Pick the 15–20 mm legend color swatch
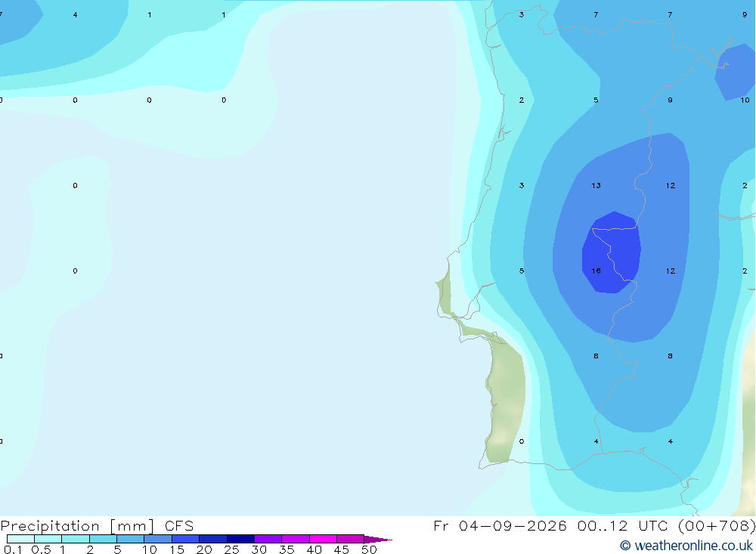This screenshot has width=756, height=554. 186,539
